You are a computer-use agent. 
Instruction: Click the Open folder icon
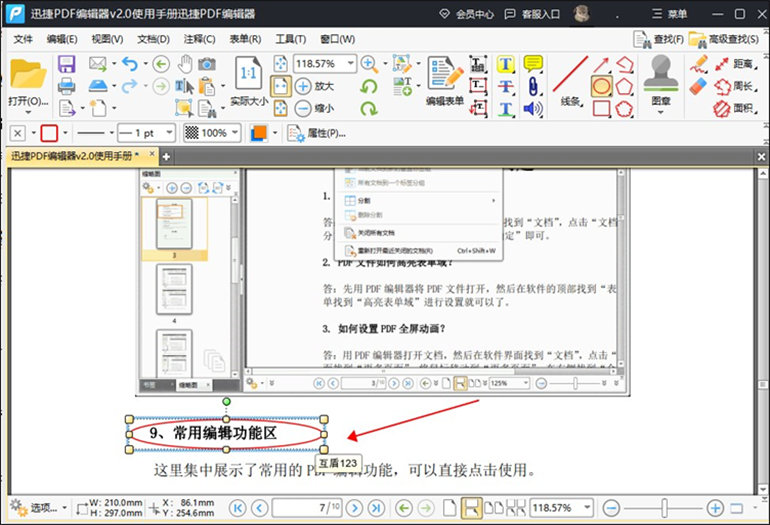pos(28,74)
